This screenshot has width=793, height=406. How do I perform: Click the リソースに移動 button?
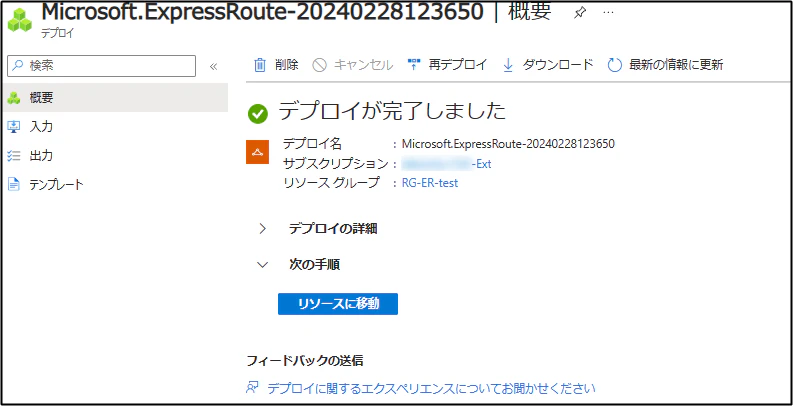tap(338, 304)
